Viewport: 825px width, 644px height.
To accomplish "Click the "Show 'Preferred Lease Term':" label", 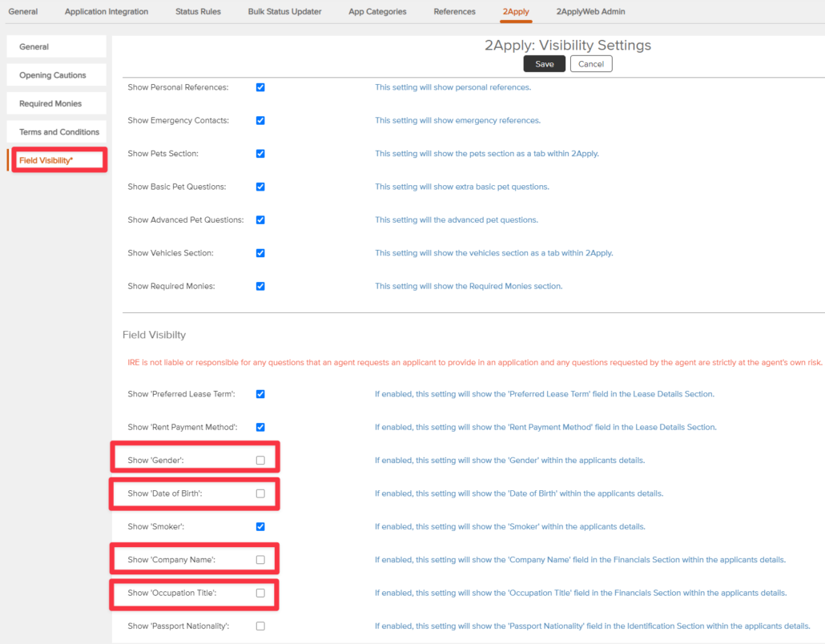I will pos(182,394).
